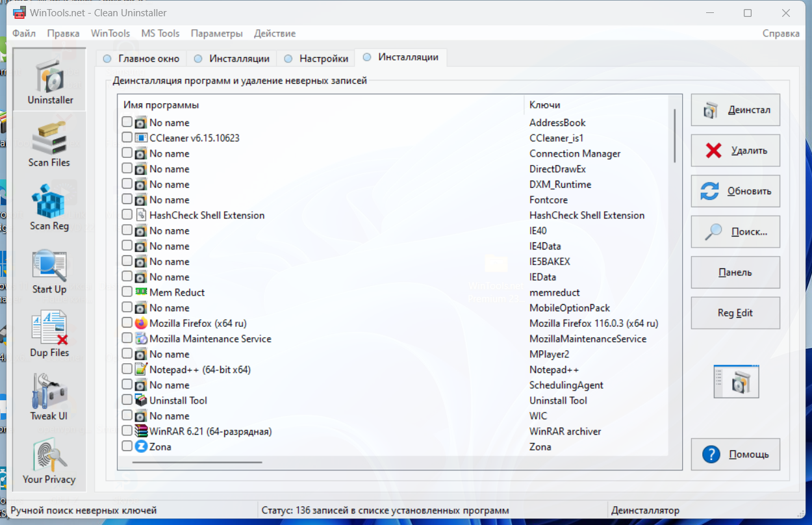Select the DXM_Runtime key entry

click(x=560, y=185)
